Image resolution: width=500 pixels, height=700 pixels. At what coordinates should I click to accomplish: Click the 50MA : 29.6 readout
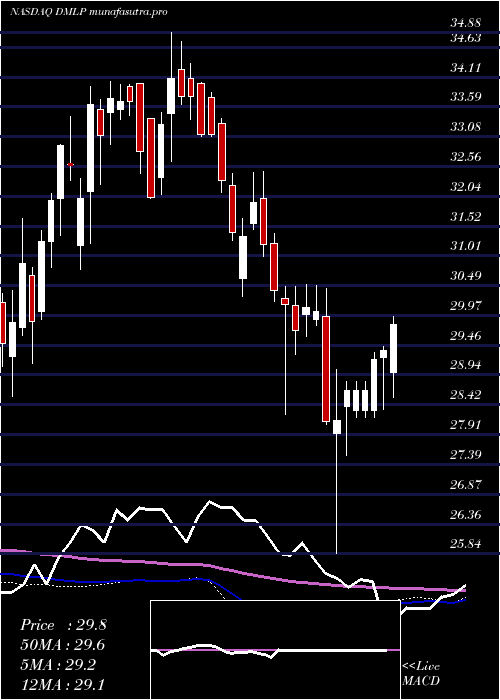(x=63, y=645)
